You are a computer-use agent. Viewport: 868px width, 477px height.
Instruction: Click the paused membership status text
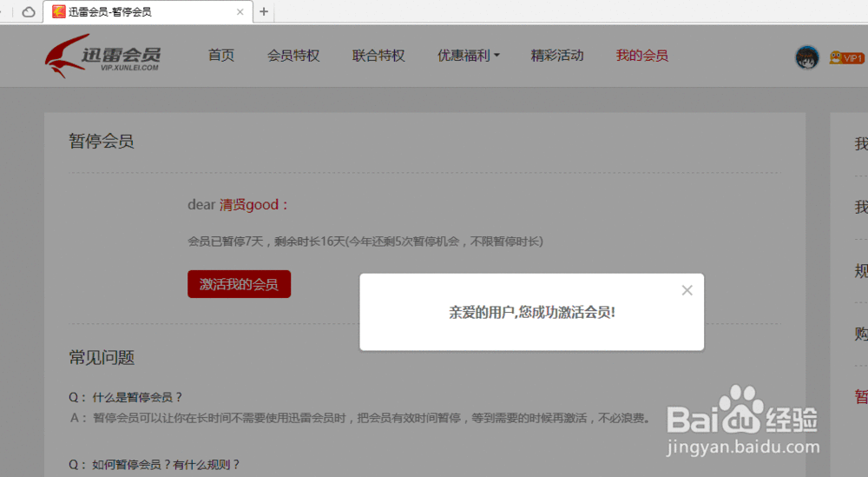[x=365, y=242]
